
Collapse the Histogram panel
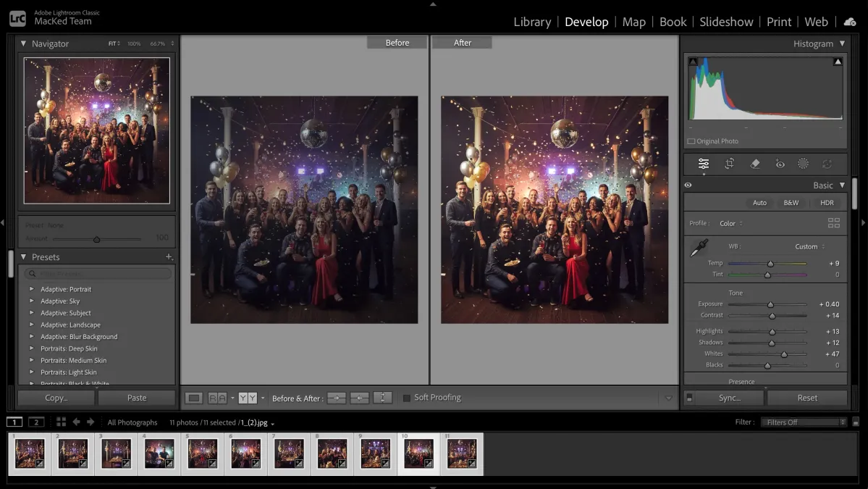pos(842,43)
